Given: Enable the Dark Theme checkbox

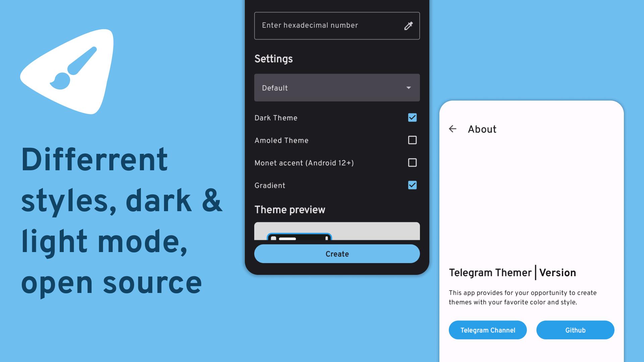Looking at the screenshot, I should 412,118.
